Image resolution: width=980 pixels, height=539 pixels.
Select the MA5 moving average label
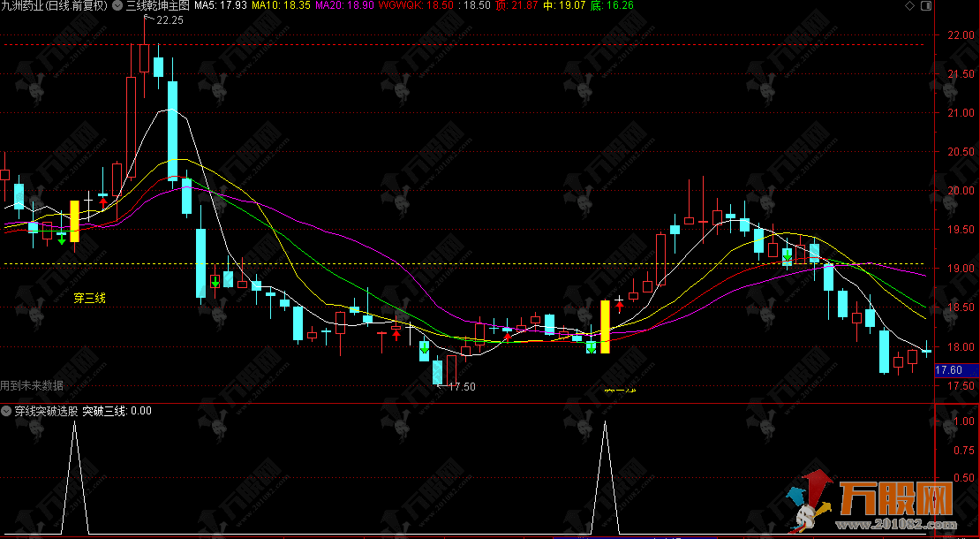[221, 5]
